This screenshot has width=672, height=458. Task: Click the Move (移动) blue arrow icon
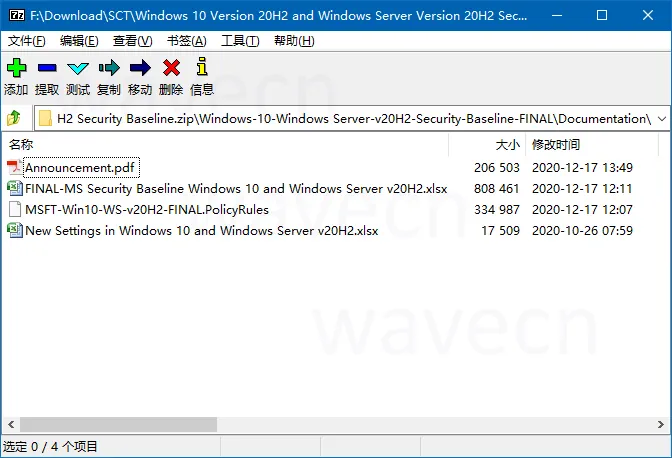tap(140, 68)
